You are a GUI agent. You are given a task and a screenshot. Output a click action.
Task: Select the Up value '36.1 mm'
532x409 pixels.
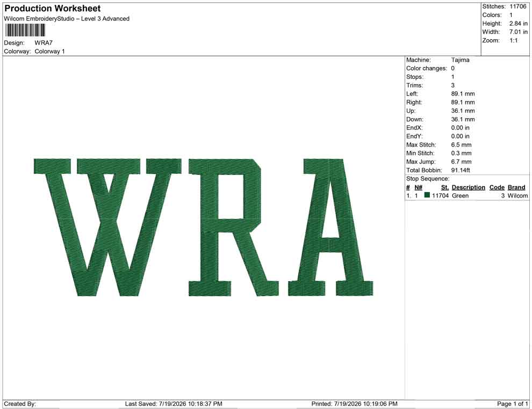[463, 111]
